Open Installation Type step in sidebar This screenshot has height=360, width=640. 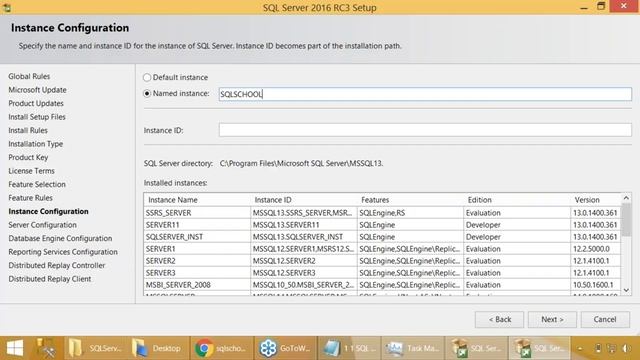[x=36, y=144]
